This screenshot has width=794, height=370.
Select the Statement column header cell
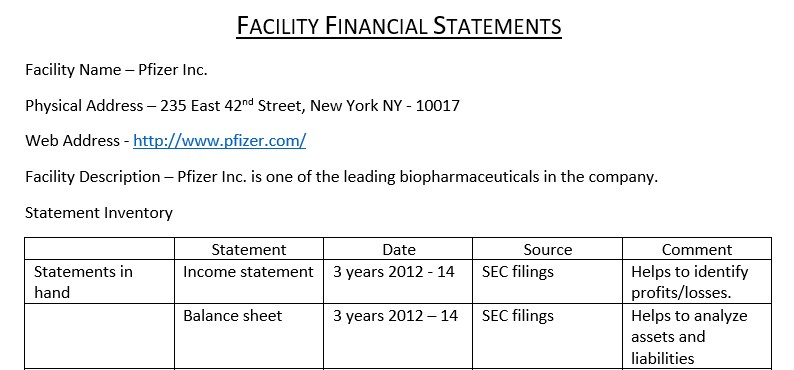[249, 249]
